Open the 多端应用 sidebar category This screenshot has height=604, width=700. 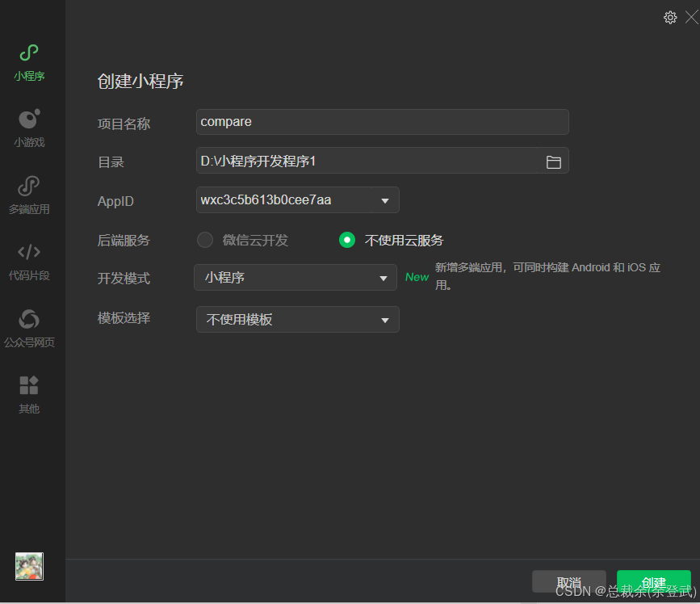[x=29, y=195]
